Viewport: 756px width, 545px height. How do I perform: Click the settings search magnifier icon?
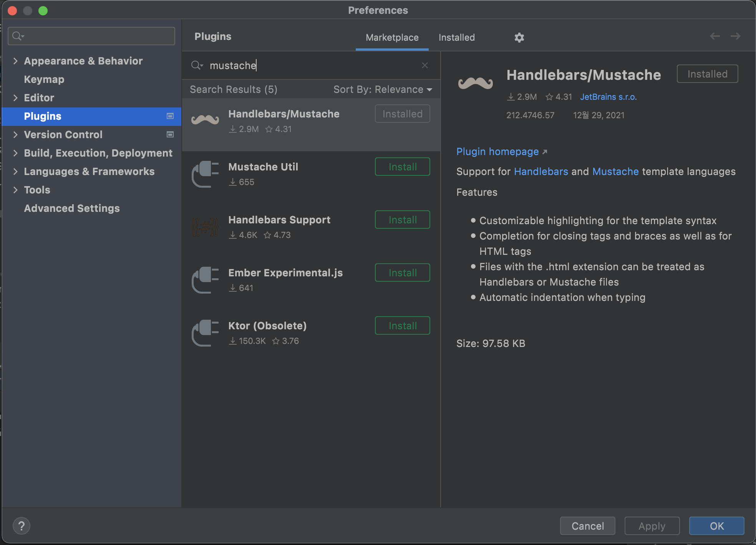click(x=18, y=36)
